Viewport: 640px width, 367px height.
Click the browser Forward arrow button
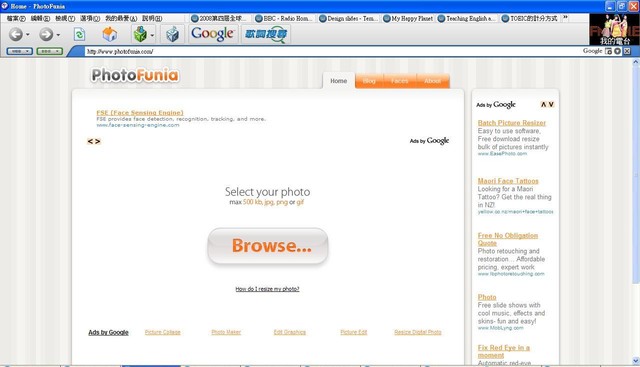pyautogui.click(x=46, y=34)
